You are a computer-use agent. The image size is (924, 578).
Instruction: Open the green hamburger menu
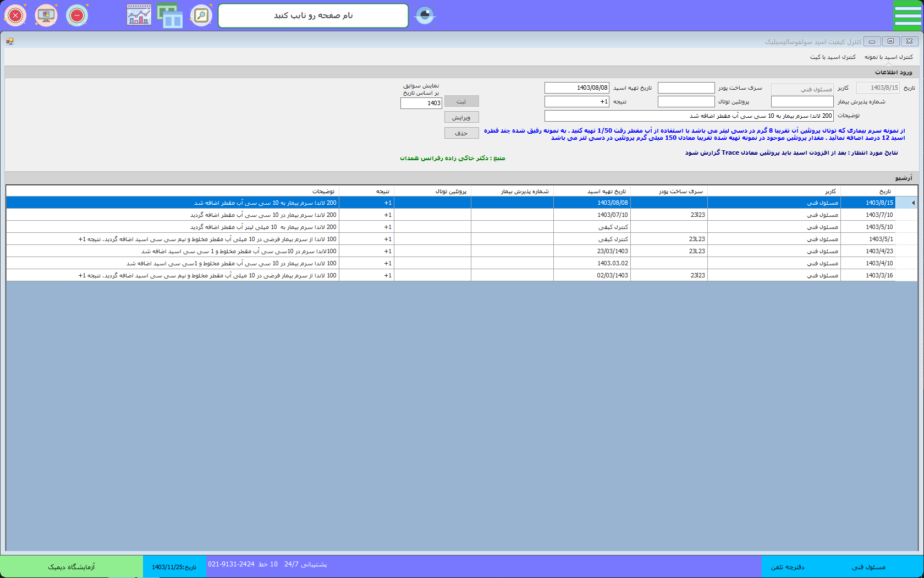[908, 15]
